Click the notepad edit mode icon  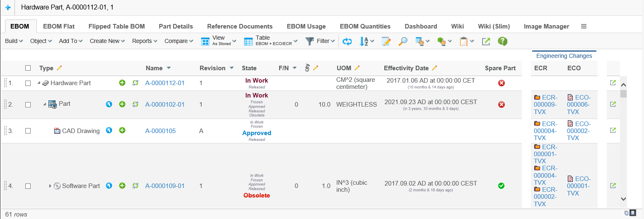click(x=386, y=41)
